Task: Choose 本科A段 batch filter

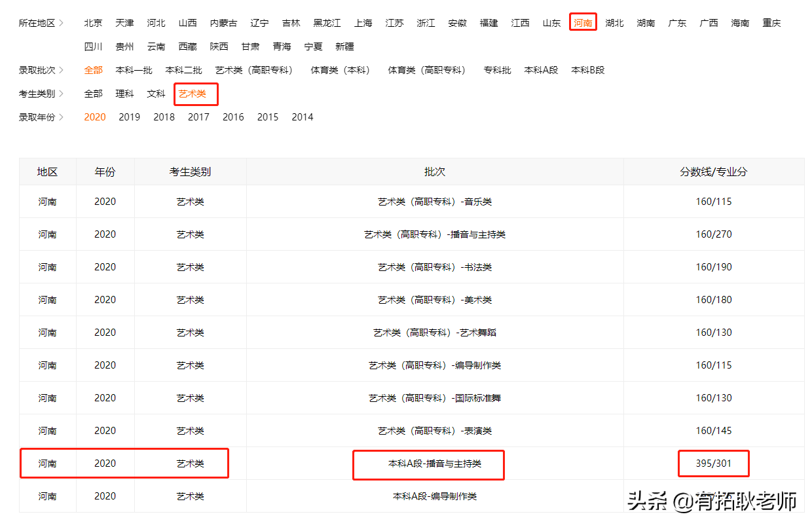Action: [x=541, y=70]
